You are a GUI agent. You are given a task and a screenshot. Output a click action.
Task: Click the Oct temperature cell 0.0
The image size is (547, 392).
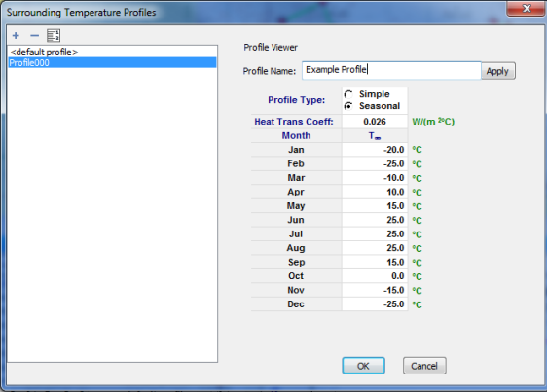(x=375, y=276)
